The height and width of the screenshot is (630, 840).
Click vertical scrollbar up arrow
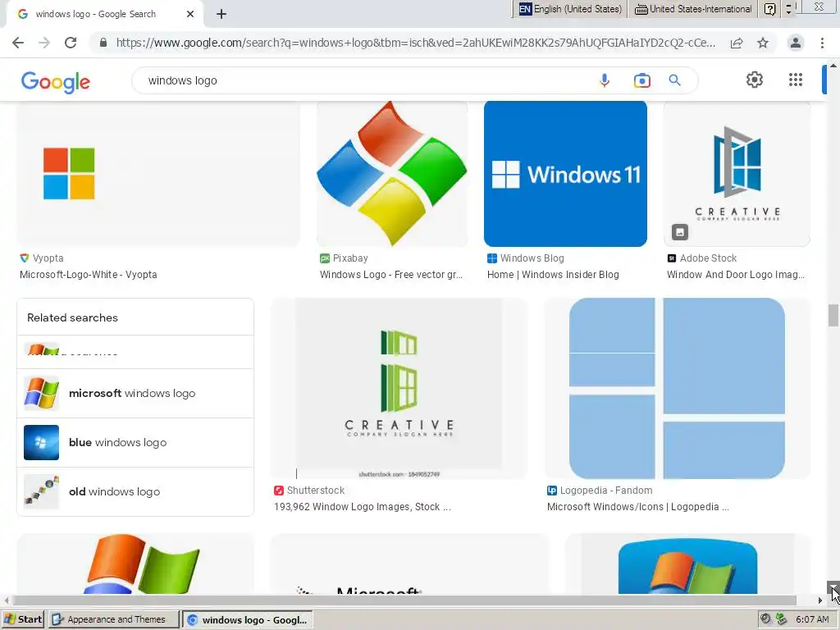click(x=833, y=64)
